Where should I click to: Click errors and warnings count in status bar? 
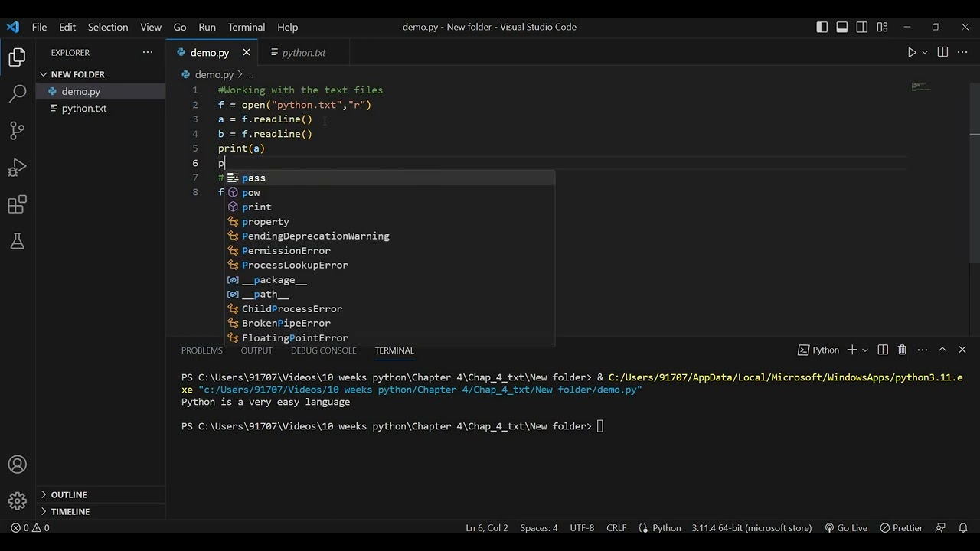(x=31, y=528)
